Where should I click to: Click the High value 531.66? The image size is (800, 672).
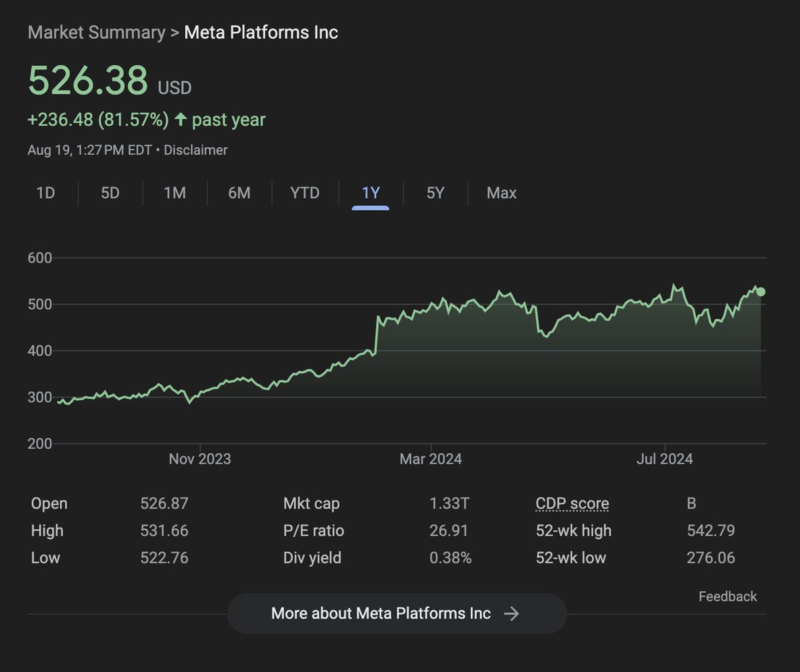click(165, 531)
